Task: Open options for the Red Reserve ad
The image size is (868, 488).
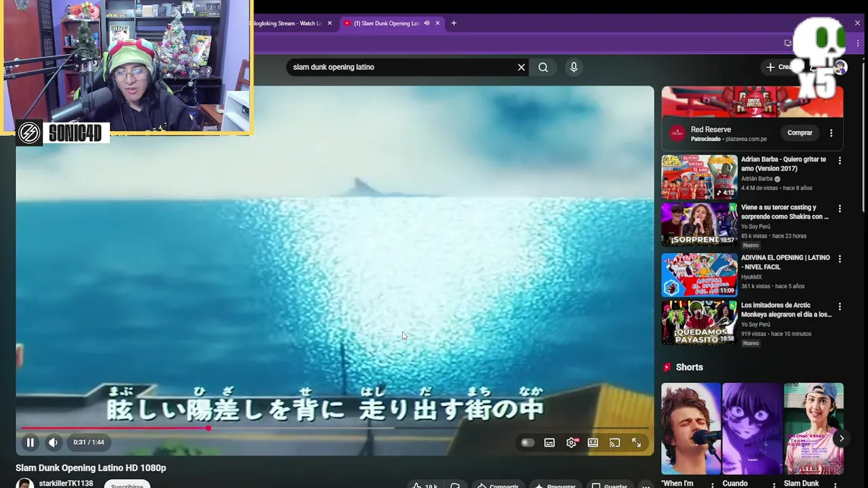Action: pos(831,133)
